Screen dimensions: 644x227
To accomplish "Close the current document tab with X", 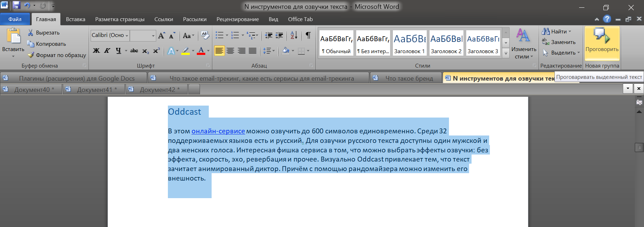I will [x=639, y=88].
